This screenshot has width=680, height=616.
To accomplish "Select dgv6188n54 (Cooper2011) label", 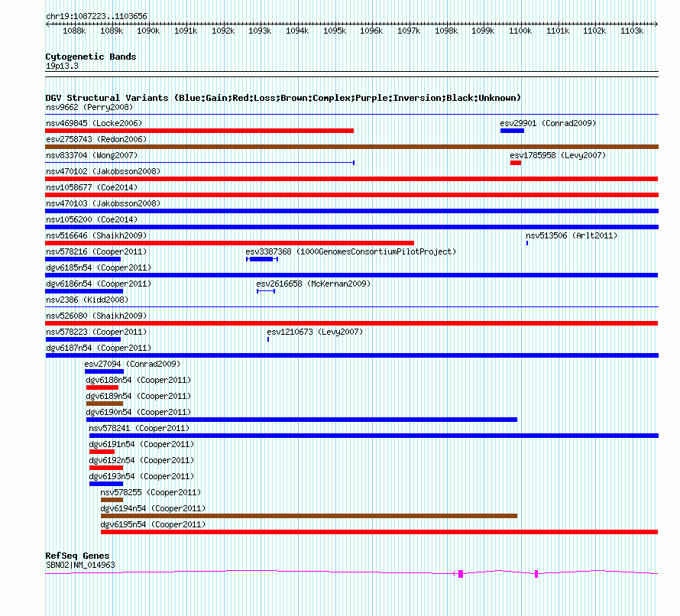I will tap(139, 380).
